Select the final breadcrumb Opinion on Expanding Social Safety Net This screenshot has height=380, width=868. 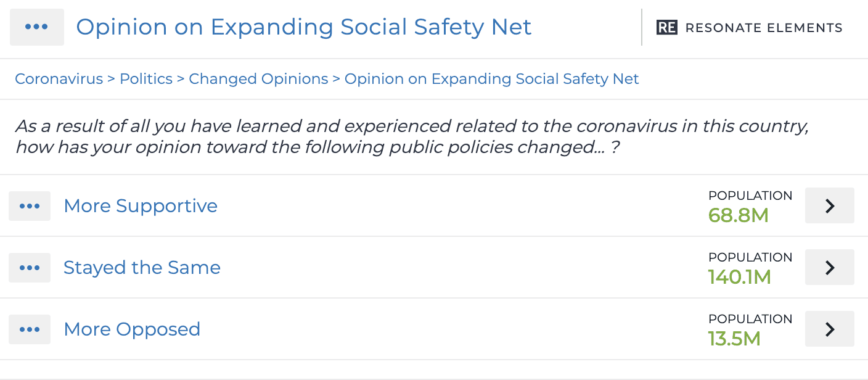(491, 79)
